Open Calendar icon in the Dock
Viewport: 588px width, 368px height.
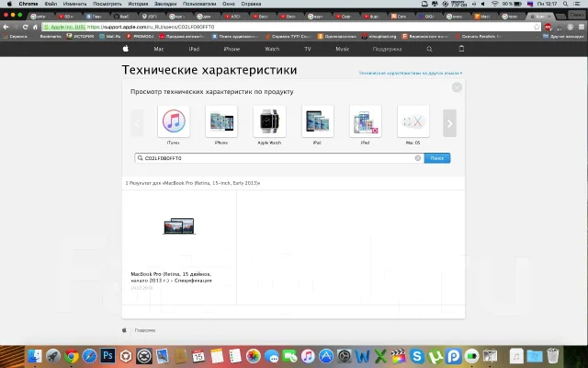tap(198, 356)
